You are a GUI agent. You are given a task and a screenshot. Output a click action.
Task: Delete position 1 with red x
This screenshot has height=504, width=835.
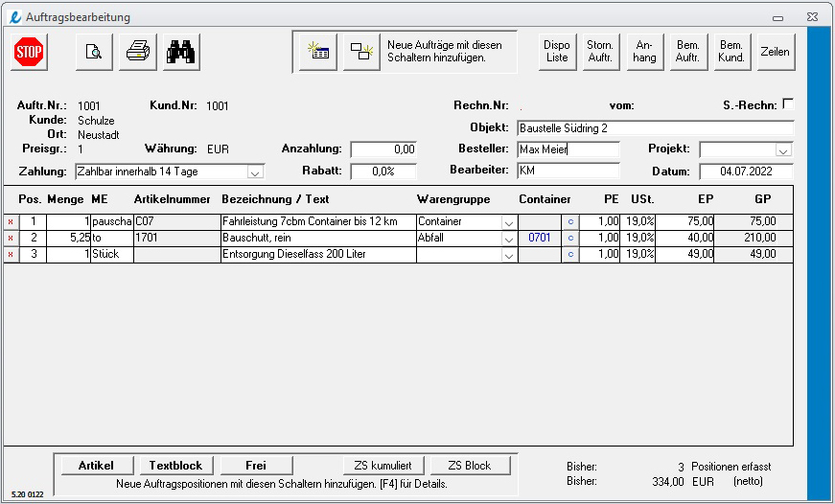click(11, 222)
